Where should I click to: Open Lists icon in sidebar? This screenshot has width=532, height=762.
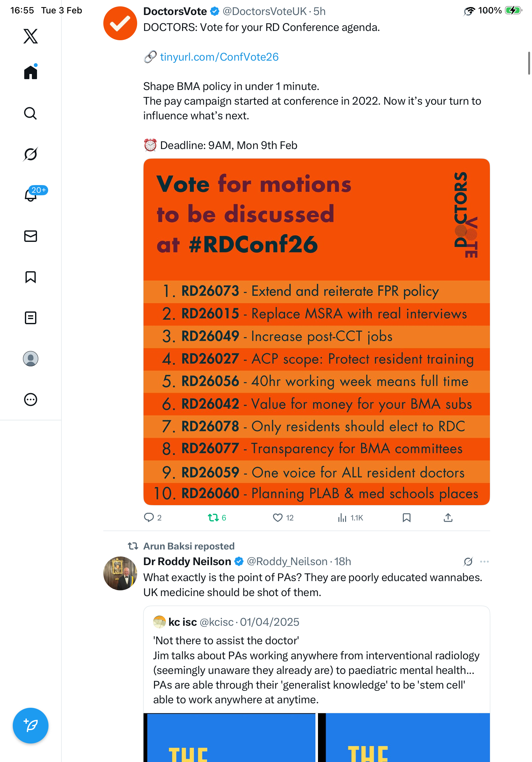pos(31,318)
